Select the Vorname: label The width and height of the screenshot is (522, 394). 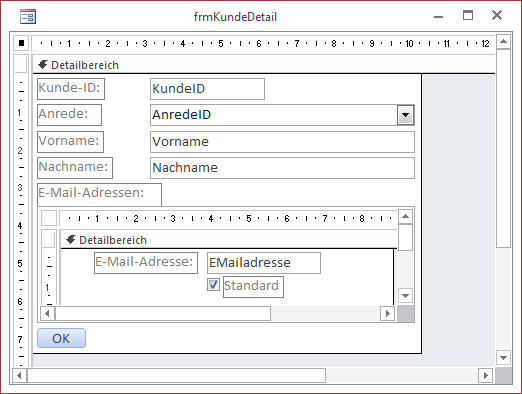click(x=70, y=142)
